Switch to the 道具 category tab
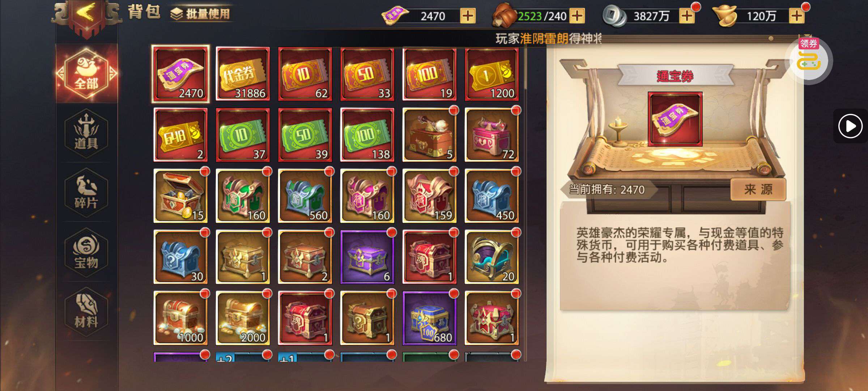Image resolution: width=868 pixels, height=391 pixels. 86,133
